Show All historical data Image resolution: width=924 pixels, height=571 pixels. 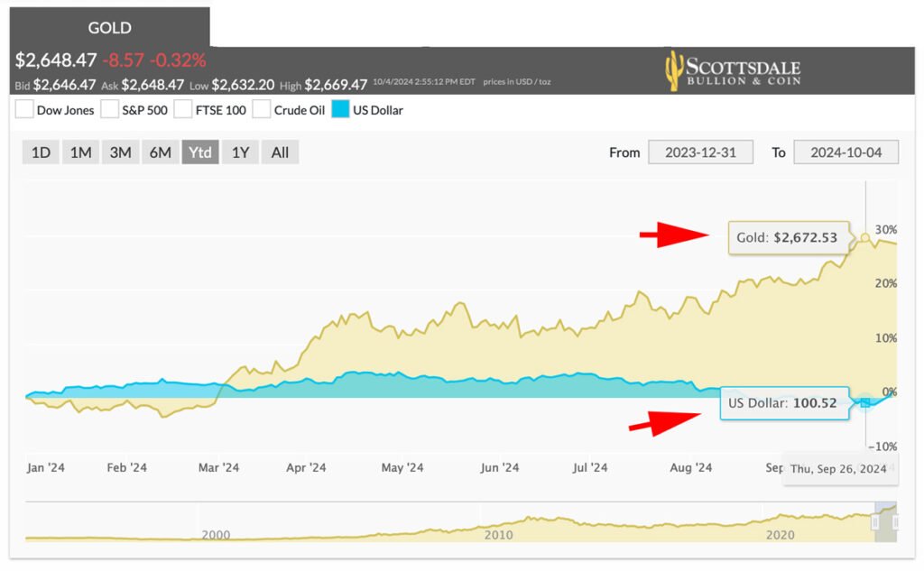click(x=280, y=152)
